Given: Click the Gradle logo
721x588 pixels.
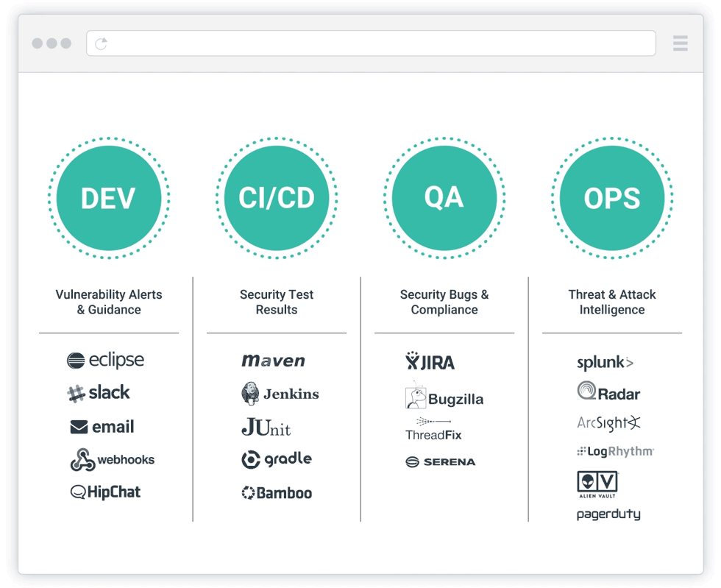Looking at the screenshot, I should tap(277, 459).
